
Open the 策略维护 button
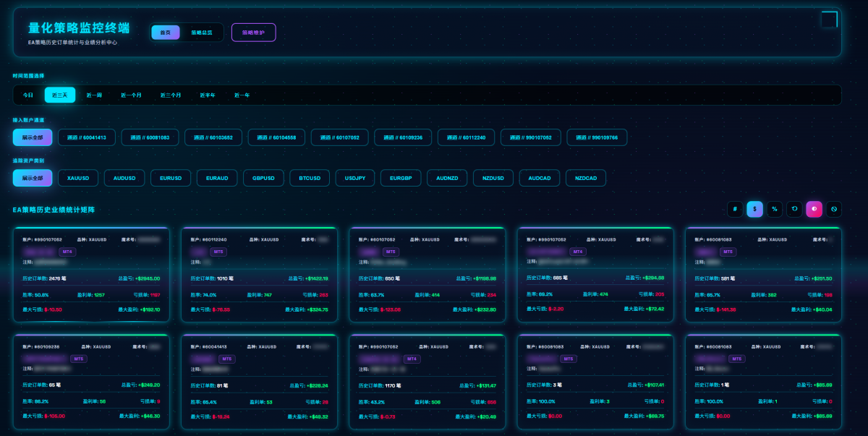253,33
